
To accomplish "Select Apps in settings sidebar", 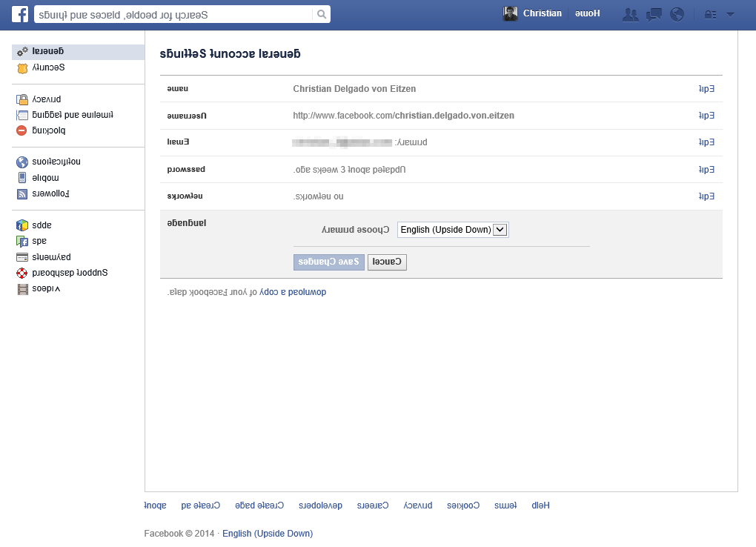I will [42, 225].
